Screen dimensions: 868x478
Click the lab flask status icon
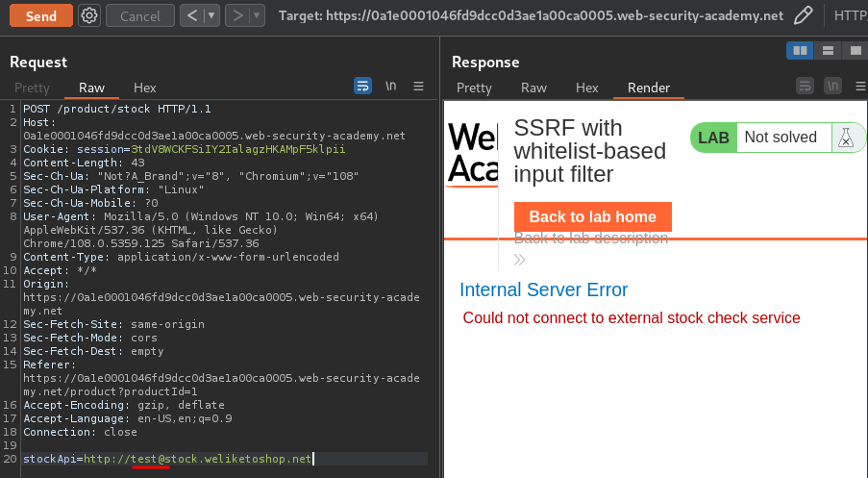[x=845, y=138]
